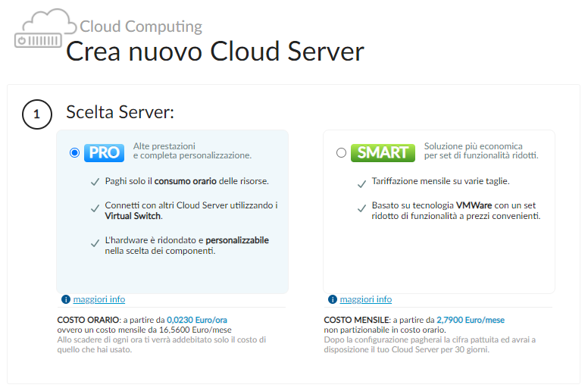The image size is (588, 391).
Task: Open 'maggiori info' link for SMART
Action: click(x=365, y=299)
